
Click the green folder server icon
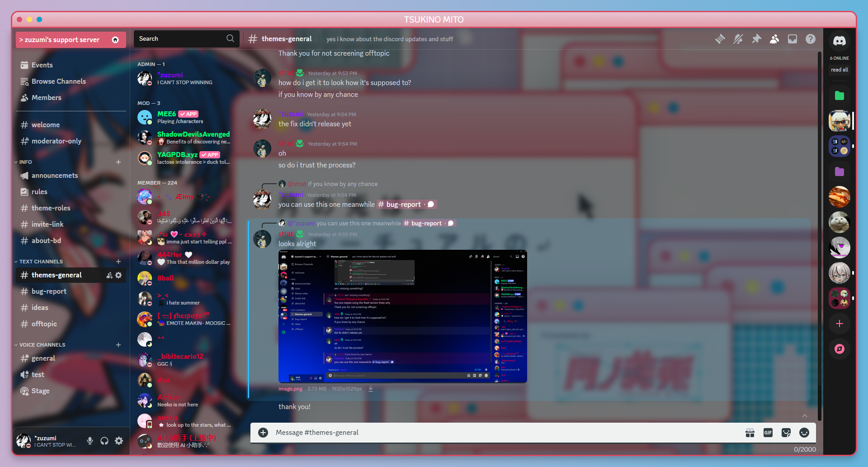point(840,95)
